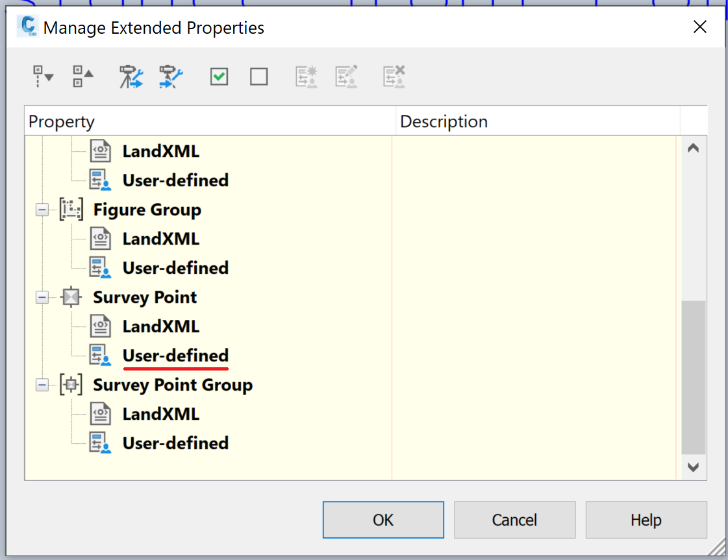This screenshot has height=560, width=728.
Task: Select User-defined under Survey Point Group
Action: pyautogui.click(x=175, y=443)
